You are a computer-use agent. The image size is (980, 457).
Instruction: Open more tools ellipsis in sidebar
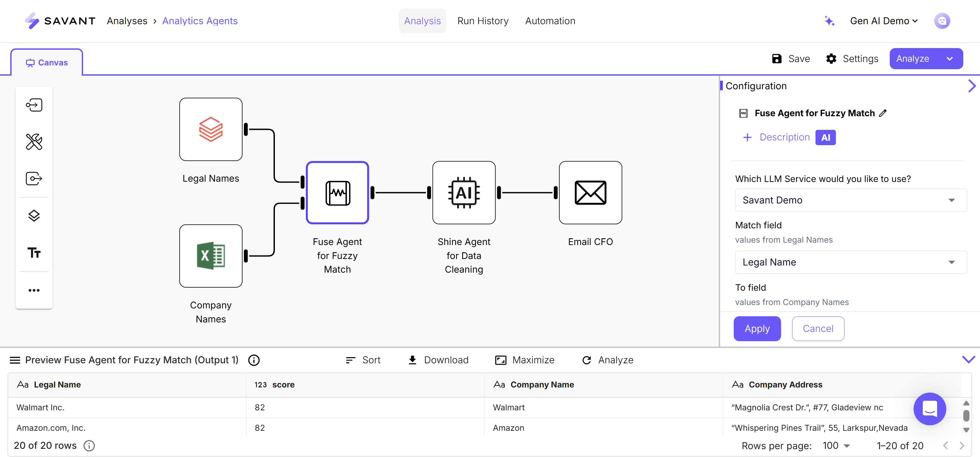coord(34,290)
